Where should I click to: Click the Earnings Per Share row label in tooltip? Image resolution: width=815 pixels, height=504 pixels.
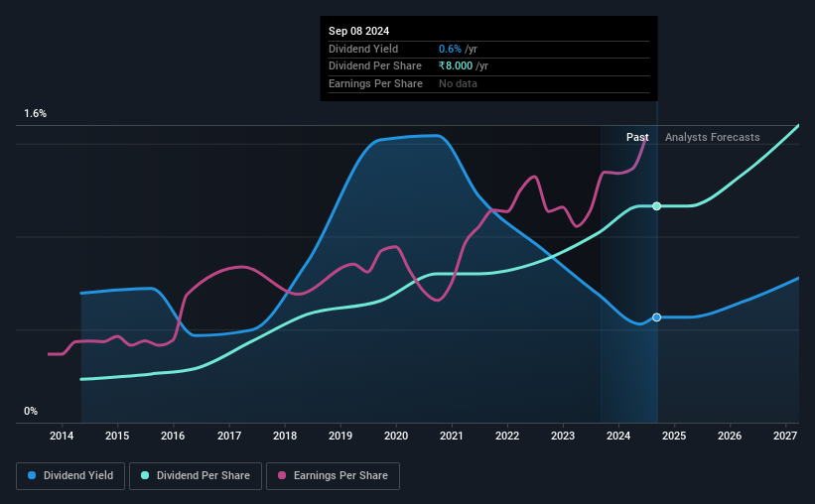[376, 83]
